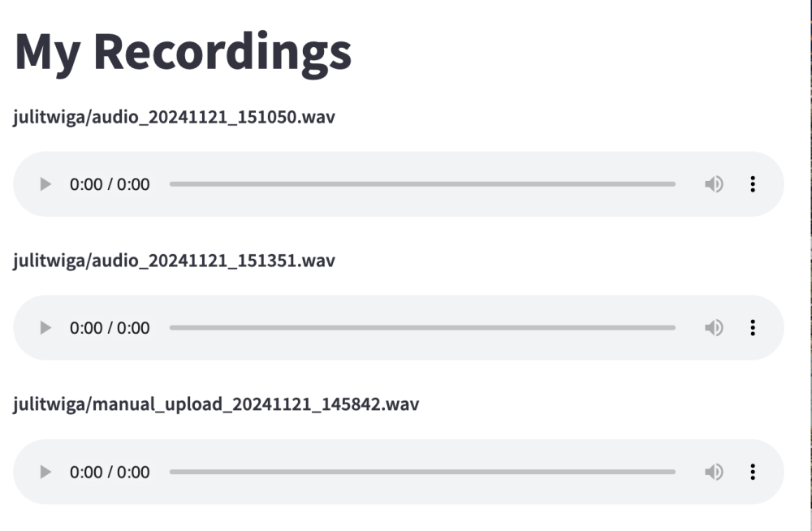Click the julitwiga/manual_upload_20241121_145842.wav file name
Screen dimensions: 812x531
pos(216,404)
